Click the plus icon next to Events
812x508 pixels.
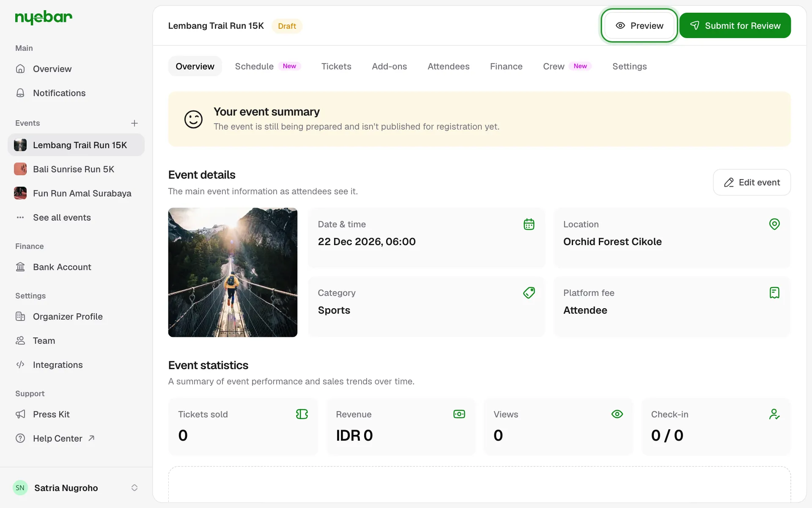[x=134, y=123]
